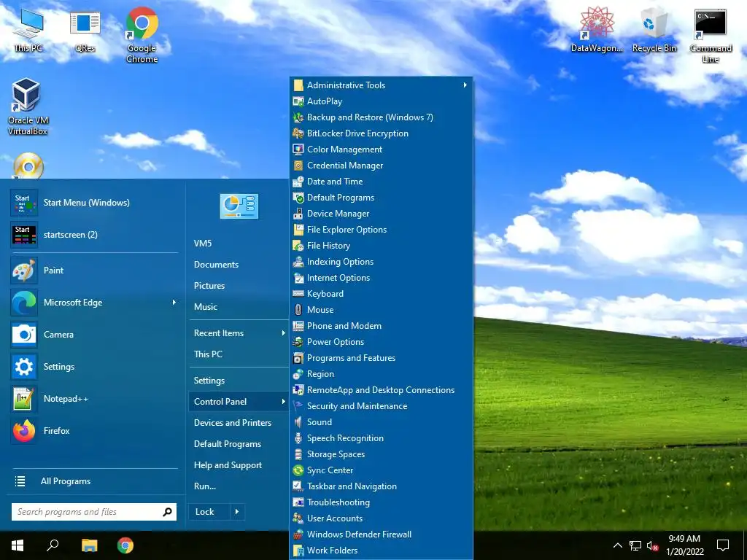The image size is (747, 560).
Task: Open Color Management item
Action: (381, 149)
